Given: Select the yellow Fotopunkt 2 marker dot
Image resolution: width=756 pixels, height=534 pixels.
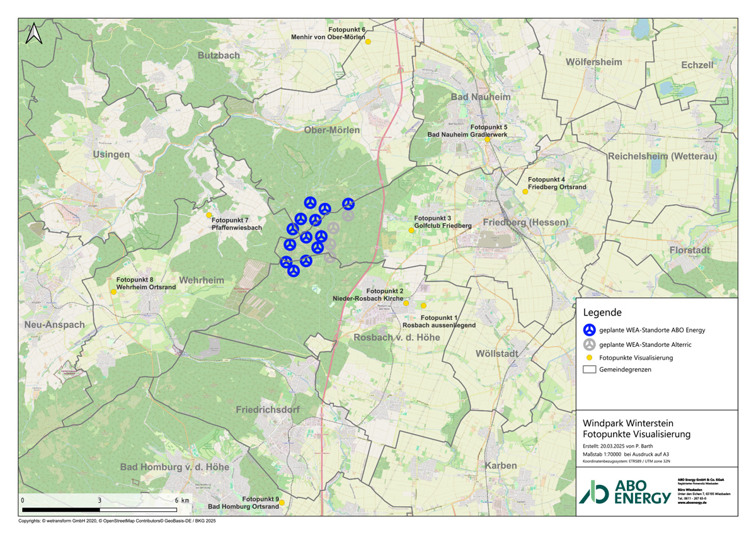Looking at the screenshot, I should pos(406,304).
